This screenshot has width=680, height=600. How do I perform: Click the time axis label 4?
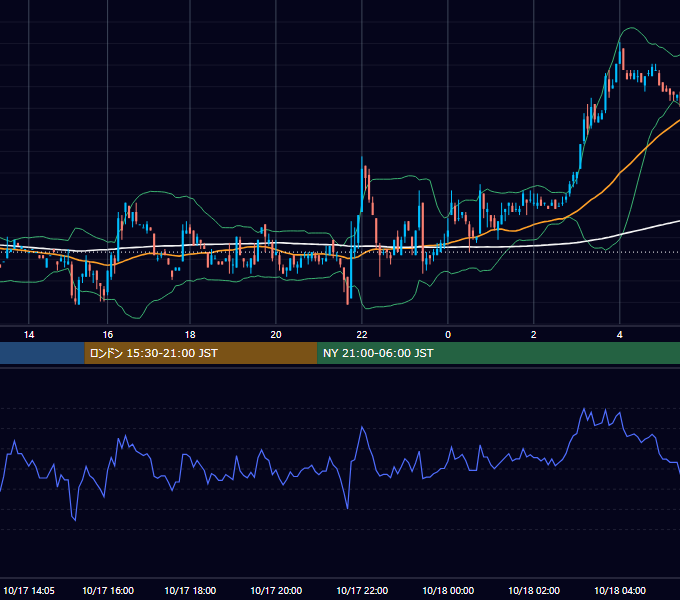tap(620, 335)
